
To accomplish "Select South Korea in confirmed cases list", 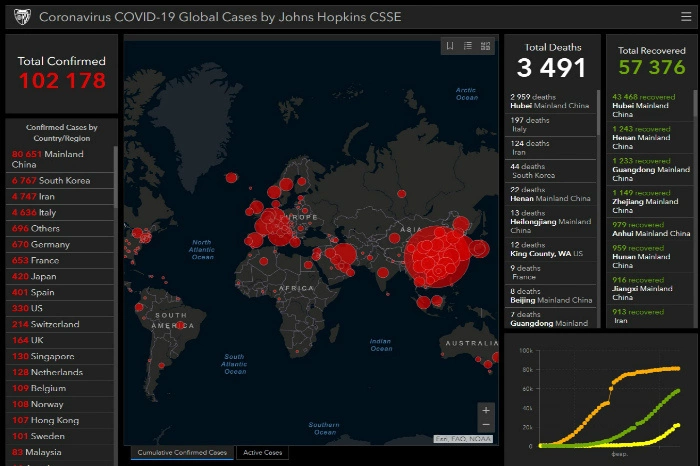I will 51,181.
